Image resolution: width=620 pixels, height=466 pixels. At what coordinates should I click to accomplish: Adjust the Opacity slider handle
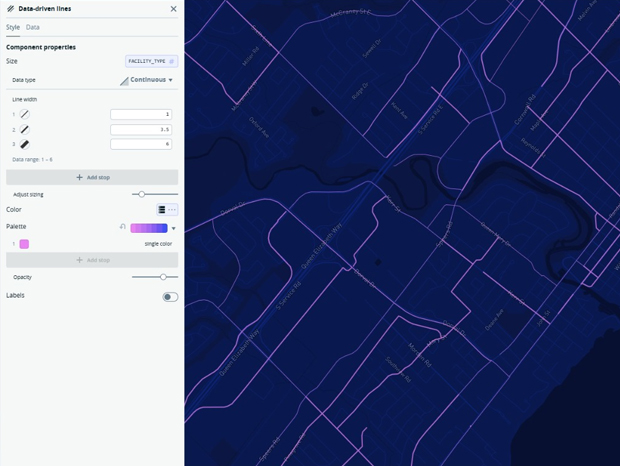pyautogui.click(x=163, y=277)
